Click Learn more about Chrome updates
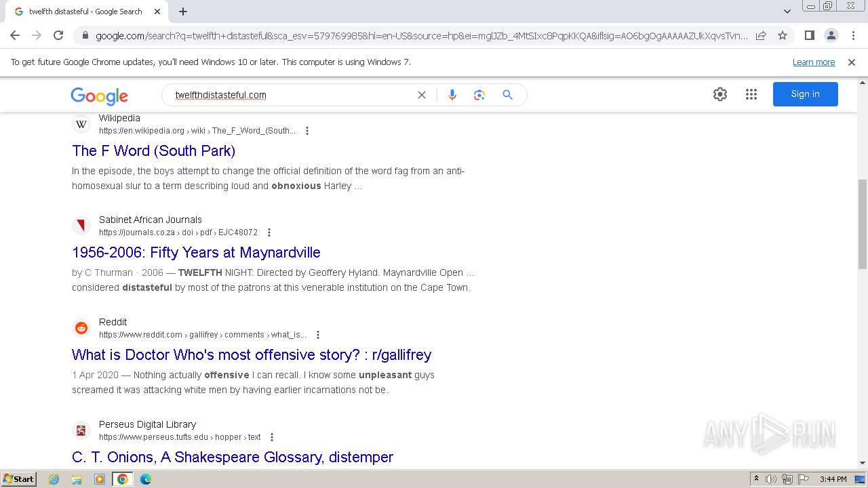Image resolution: width=868 pixels, height=488 pixels. (x=814, y=62)
